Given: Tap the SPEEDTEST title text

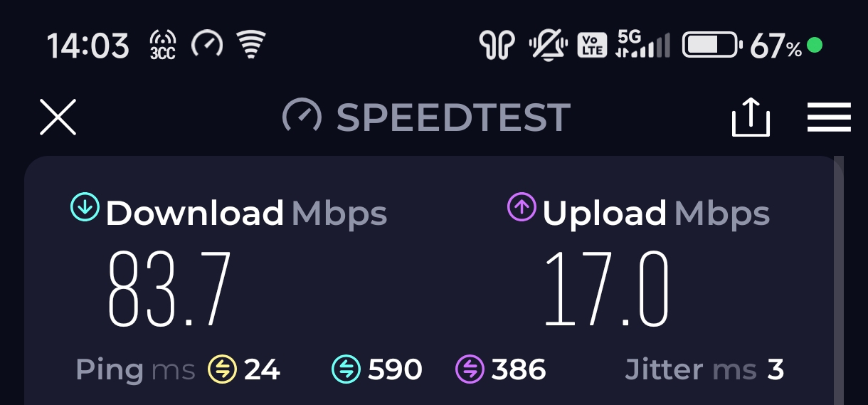Looking at the screenshot, I should pos(453,117).
